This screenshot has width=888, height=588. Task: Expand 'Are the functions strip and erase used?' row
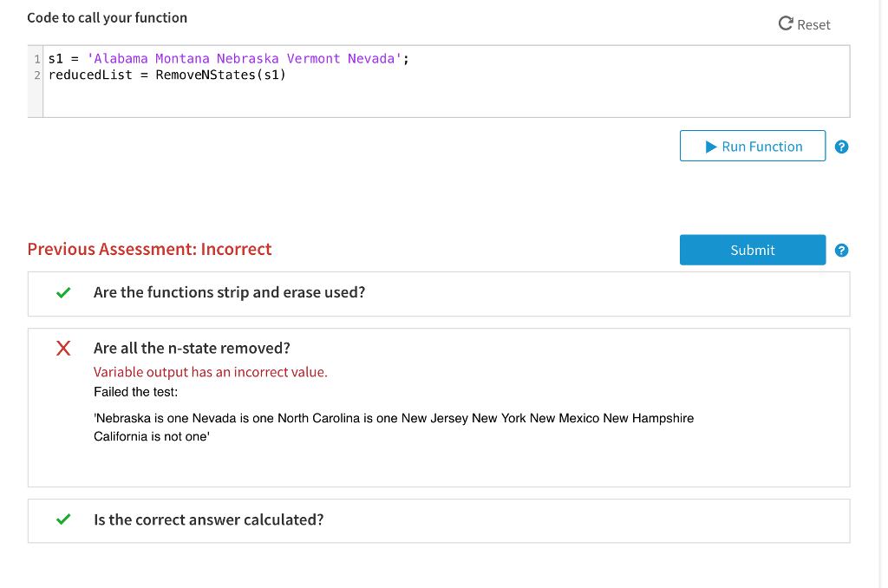(229, 293)
